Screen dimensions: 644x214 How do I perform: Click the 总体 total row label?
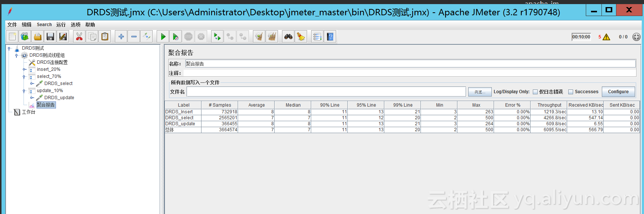point(183,130)
